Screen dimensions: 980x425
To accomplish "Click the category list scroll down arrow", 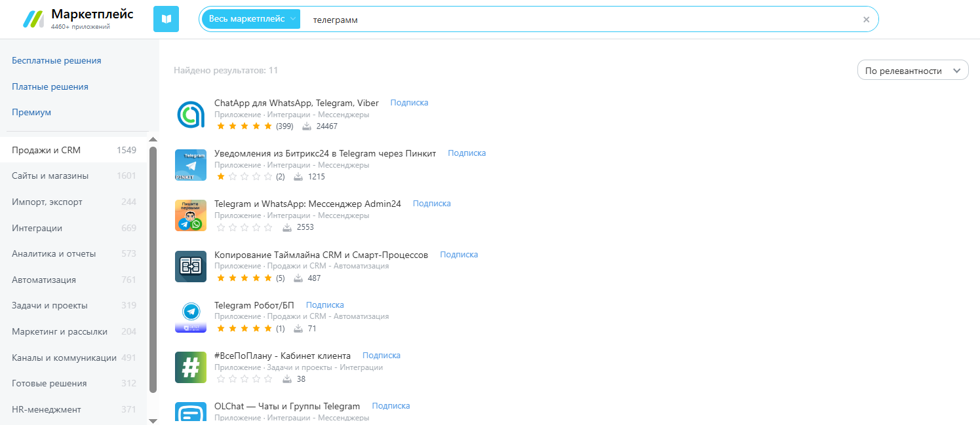I will coord(153,420).
